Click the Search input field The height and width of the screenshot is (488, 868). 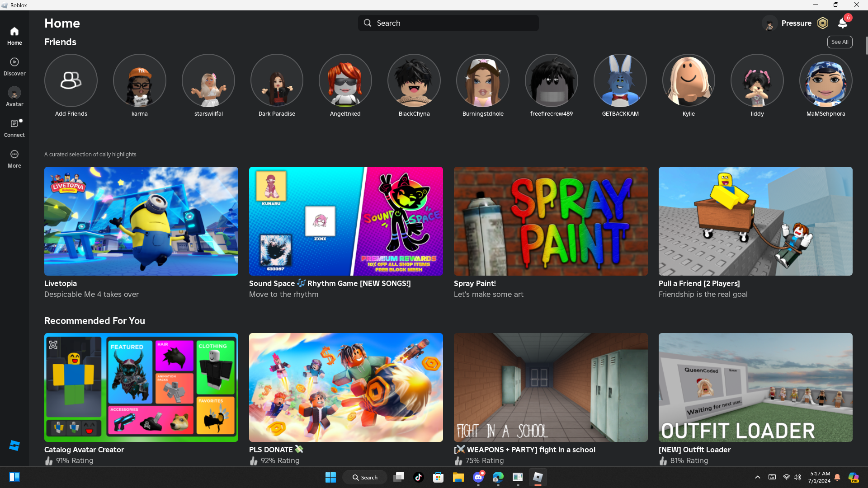[x=448, y=23]
